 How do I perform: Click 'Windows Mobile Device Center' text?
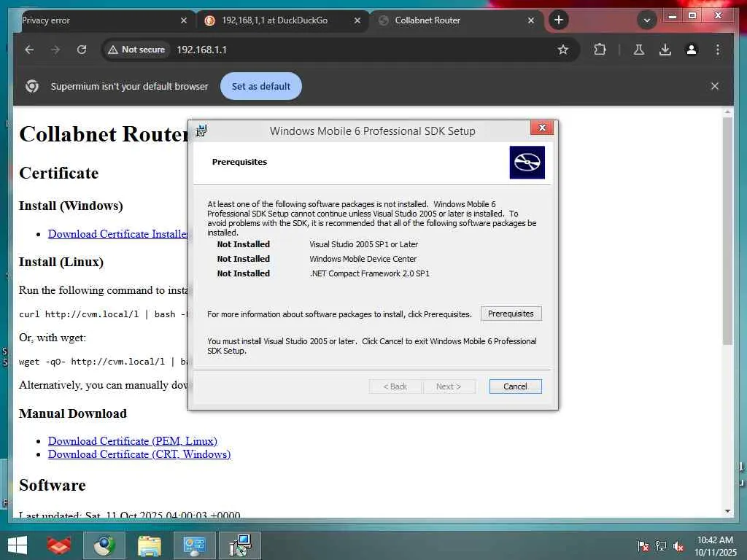pyautogui.click(x=363, y=259)
